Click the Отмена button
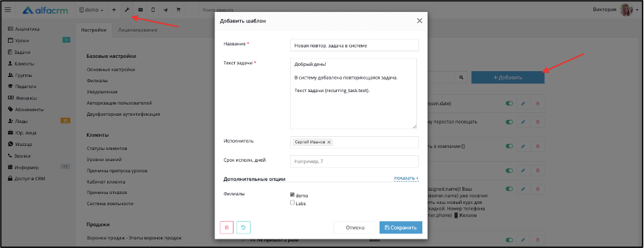 (x=355, y=228)
